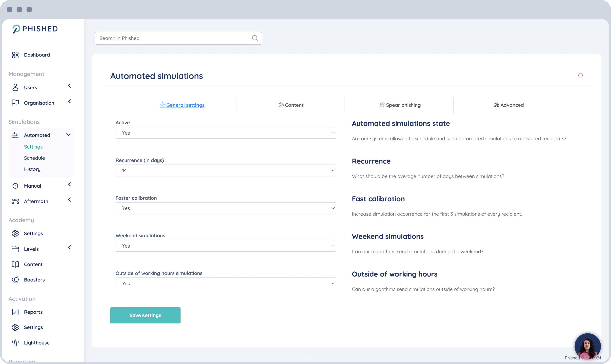This screenshot has width=611, height=364.
Task: Open the Advanced settings tab
Action: pos(508,105)
